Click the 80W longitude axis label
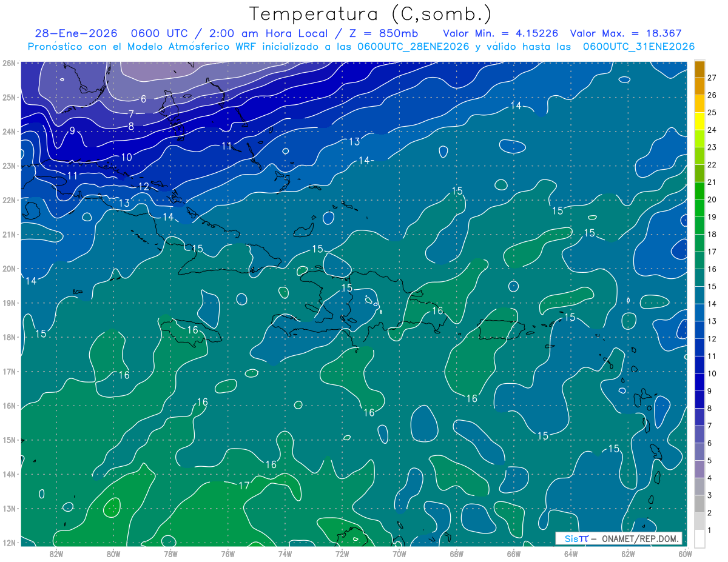The image size is (728, 562). tap(113, 553)
